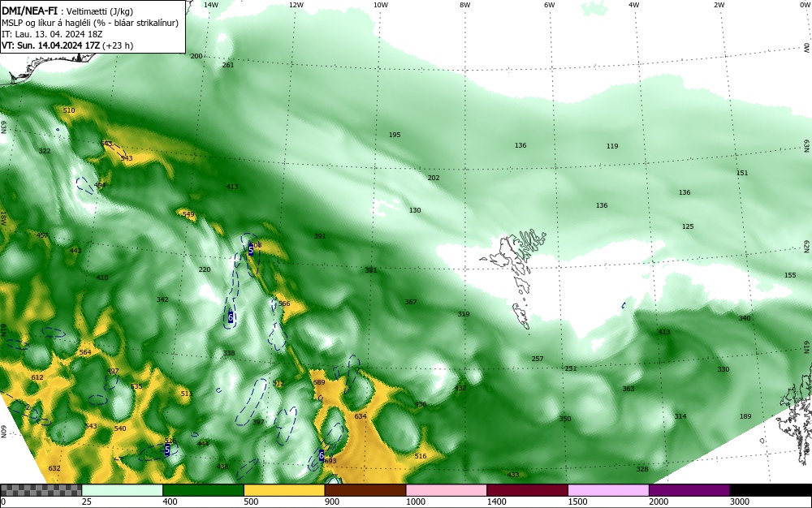Viewport: 812px width, 508px height.
Task: Pick the maroon 1400–1500 legend swatch
Action: [x=527, y=490]
